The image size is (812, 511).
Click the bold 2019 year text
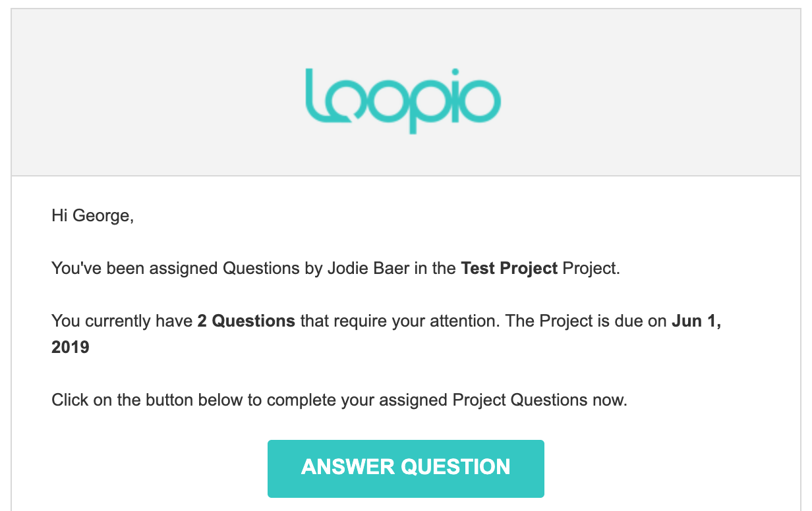coord(71,347)
